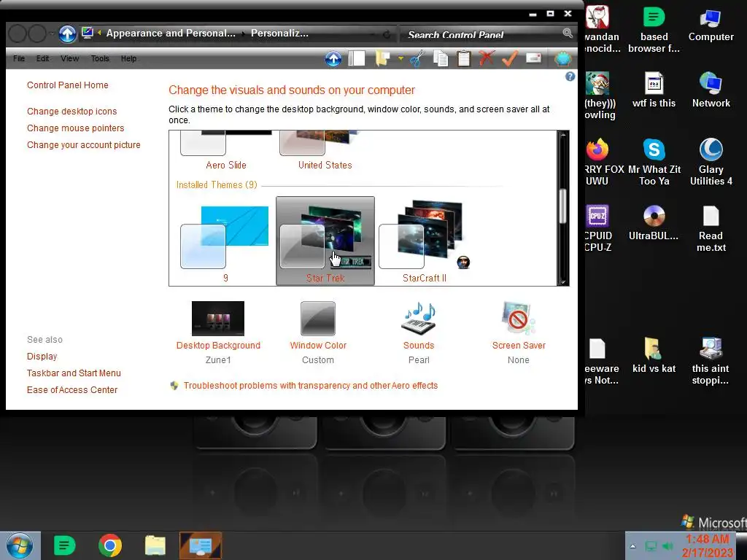Select the Mr What Zit Too Ya Skype icon

654,162
